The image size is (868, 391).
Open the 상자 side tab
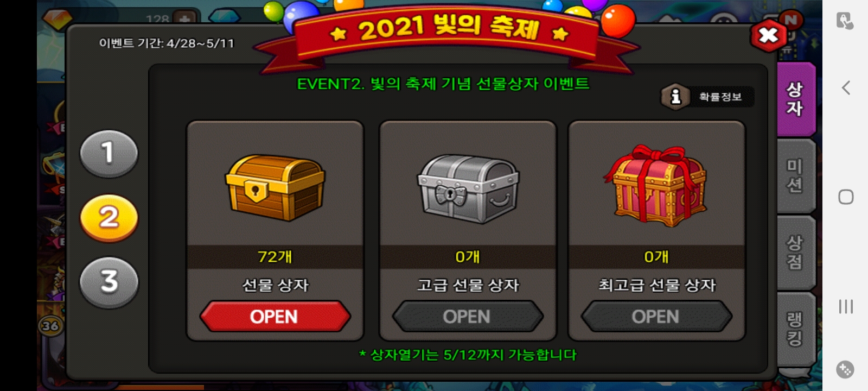click(x=796, y=99)
